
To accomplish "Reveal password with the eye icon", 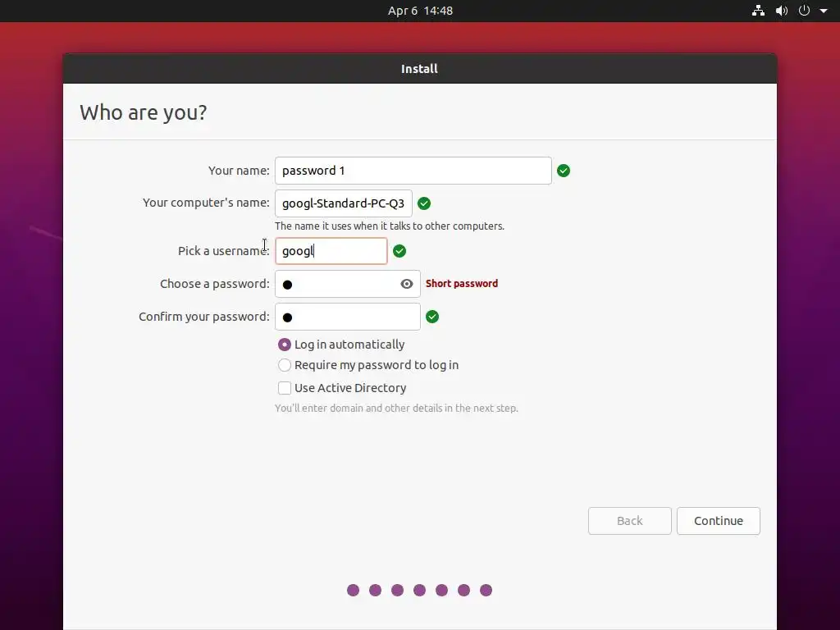I will 407,284.
